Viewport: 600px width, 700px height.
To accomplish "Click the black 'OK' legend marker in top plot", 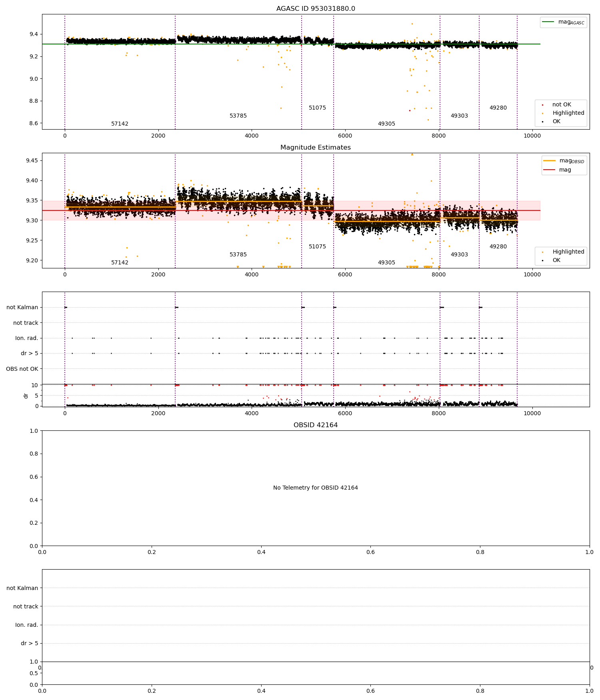I will tap(542, 122).
